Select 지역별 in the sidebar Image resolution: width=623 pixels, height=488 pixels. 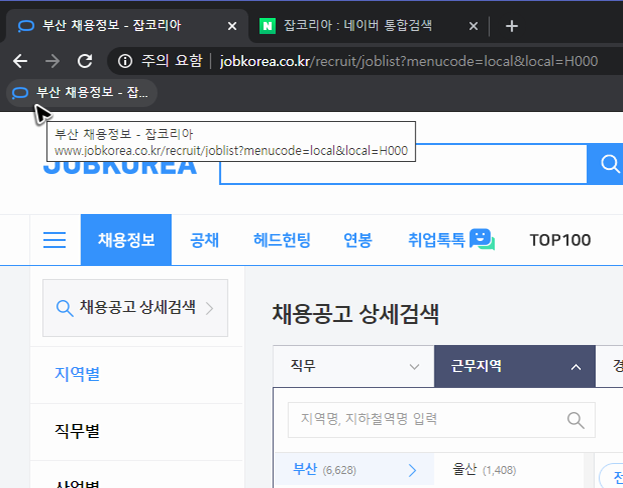[77, 374]
